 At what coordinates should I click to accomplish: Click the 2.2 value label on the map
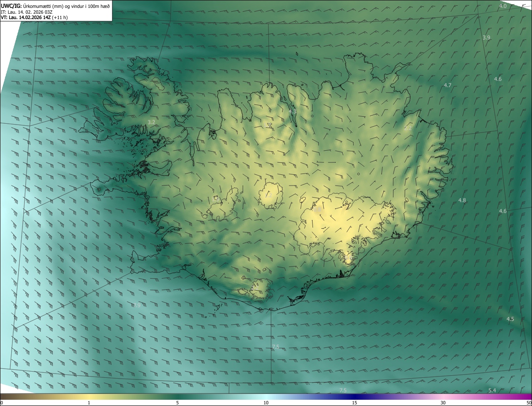tap(408, 128)
